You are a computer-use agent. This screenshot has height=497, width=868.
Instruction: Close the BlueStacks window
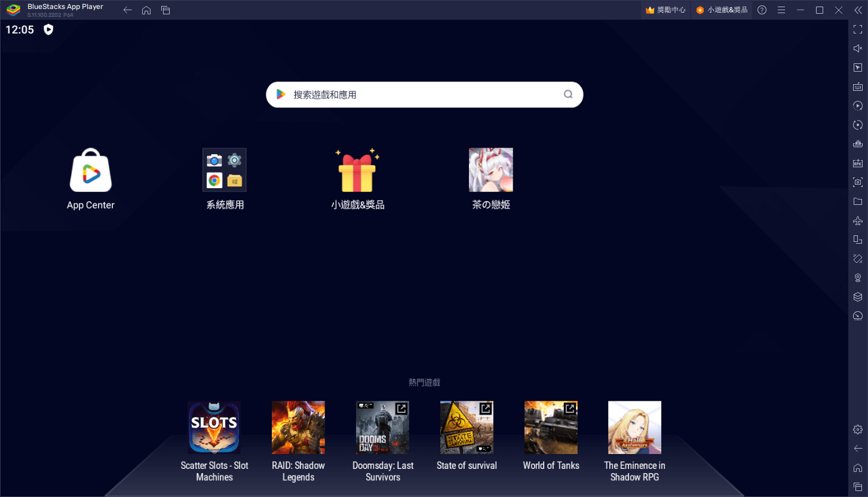pyautogui.click(x=839, y=10)
